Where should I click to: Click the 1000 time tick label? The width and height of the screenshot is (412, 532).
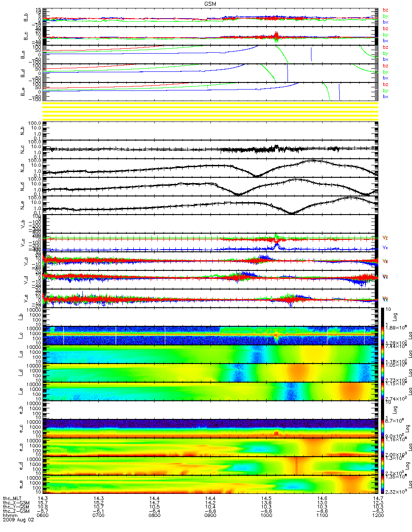pyautogui.click(x=266, y=516)
